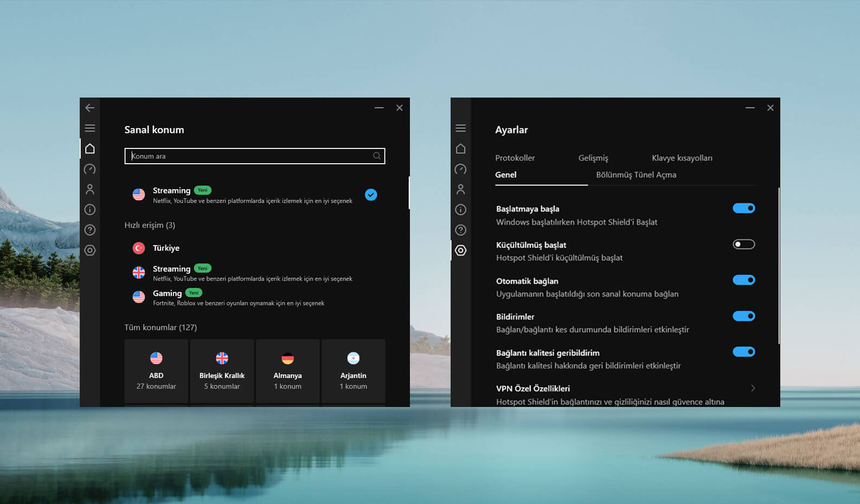Image resolution: width=860 pixels, height=504 pixels.
Task: Open info icon in Sanal konum sidebar
Action: tap(90, 210)
